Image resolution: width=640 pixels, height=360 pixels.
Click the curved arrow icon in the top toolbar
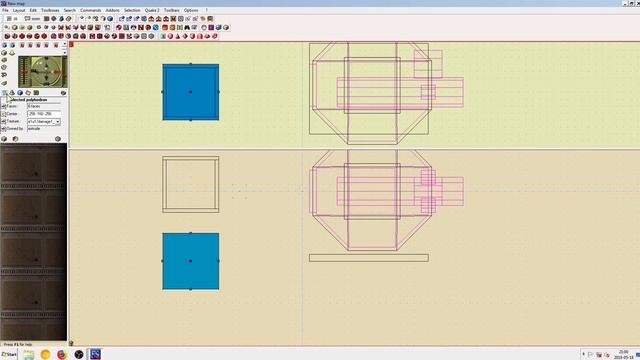(x=102, y=19)
